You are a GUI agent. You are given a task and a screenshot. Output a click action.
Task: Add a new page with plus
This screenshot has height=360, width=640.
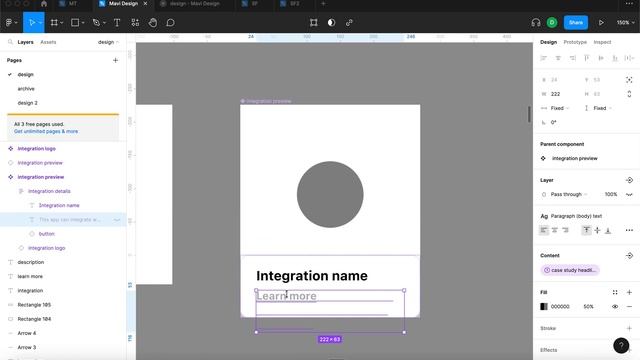click(x=115, y=60)
